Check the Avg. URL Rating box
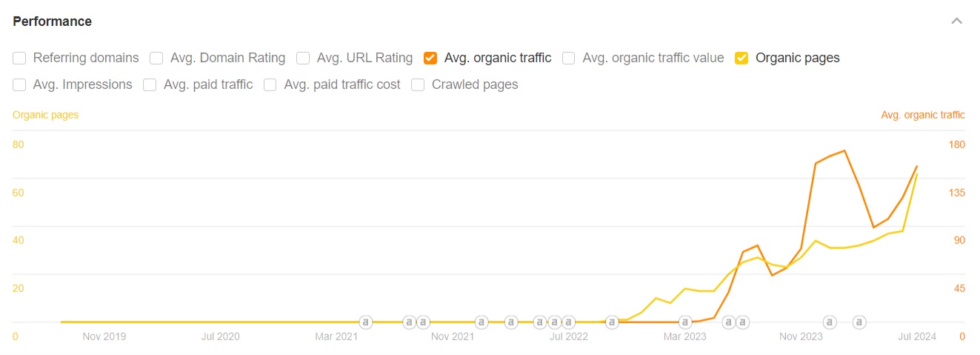The height and width of the screenshot is (355, 980). [303, 58]
